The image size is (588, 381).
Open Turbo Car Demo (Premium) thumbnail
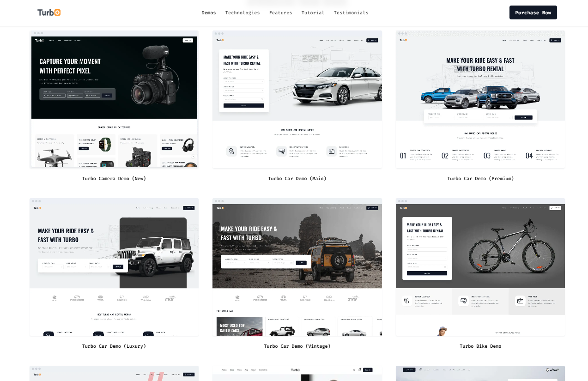tap(480, 99)
